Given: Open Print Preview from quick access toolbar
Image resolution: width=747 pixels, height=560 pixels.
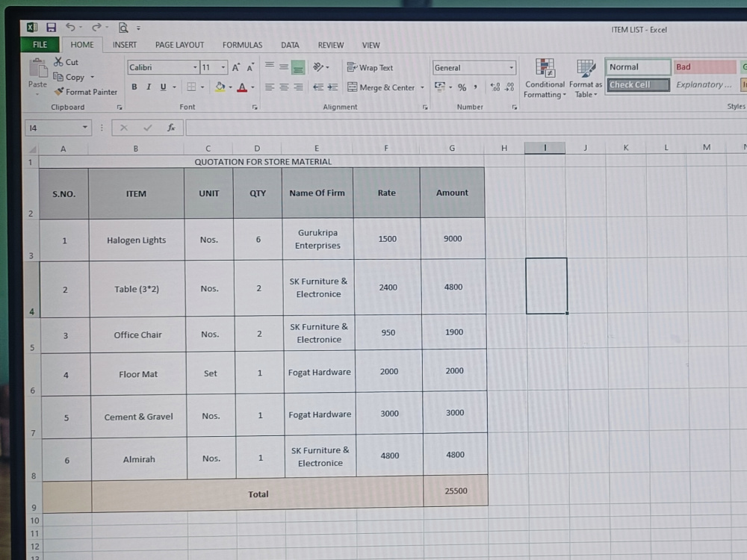Looking at the screenshot, I should click(123, 28).
